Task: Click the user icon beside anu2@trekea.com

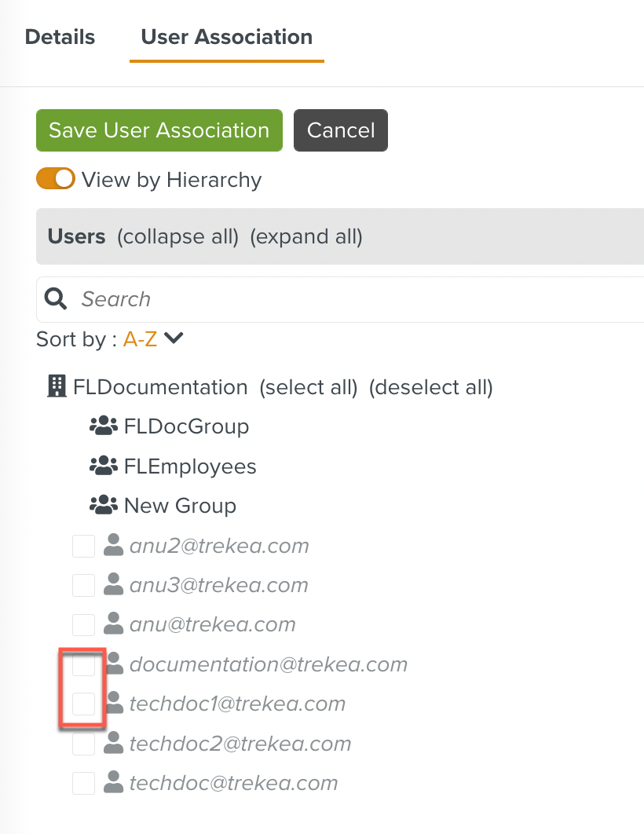Action: (x=114, y=546)
